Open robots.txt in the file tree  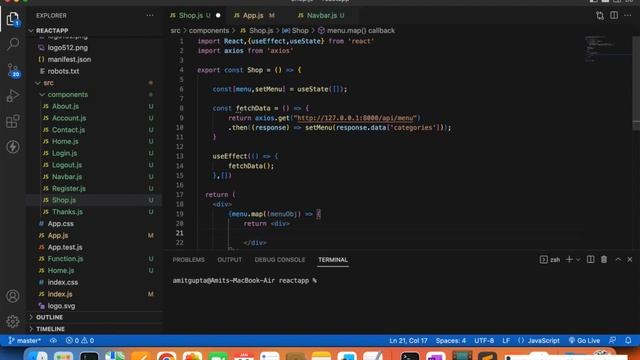63,71
